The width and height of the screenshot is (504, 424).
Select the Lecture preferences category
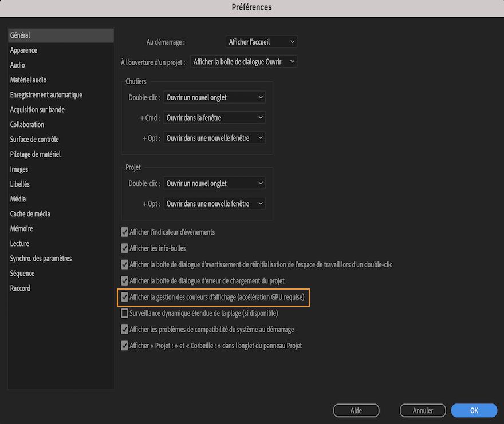[x=19, y=243]
